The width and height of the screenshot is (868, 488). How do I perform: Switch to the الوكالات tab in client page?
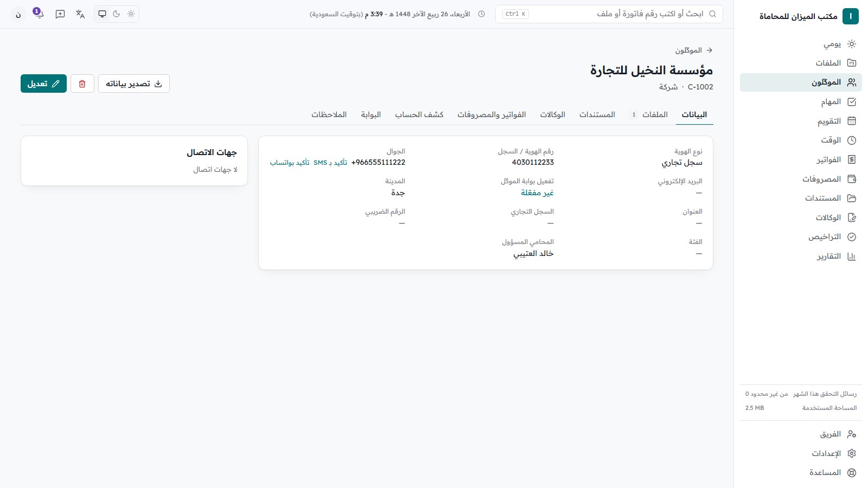pyautogui.click(x=553, y=114)
